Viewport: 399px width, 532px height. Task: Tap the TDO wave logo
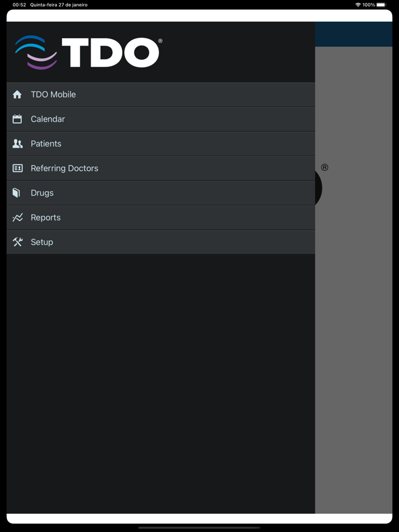(36, 52)
